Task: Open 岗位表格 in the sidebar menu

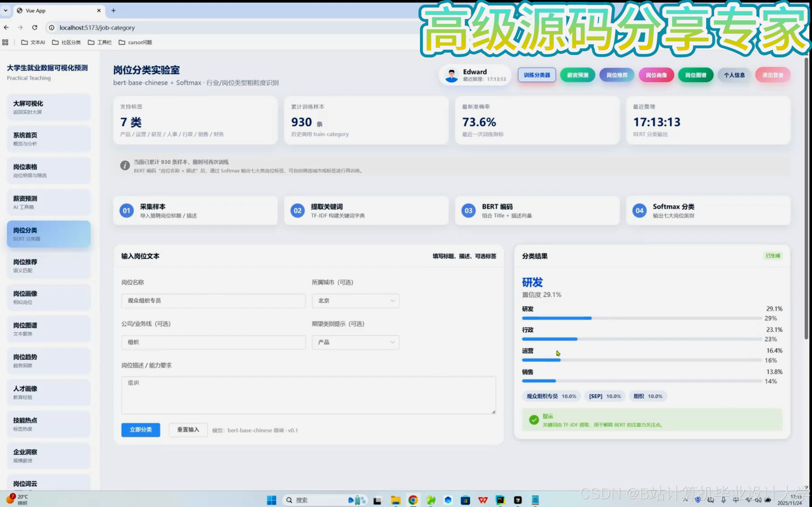Action: [x=49, y=171]
